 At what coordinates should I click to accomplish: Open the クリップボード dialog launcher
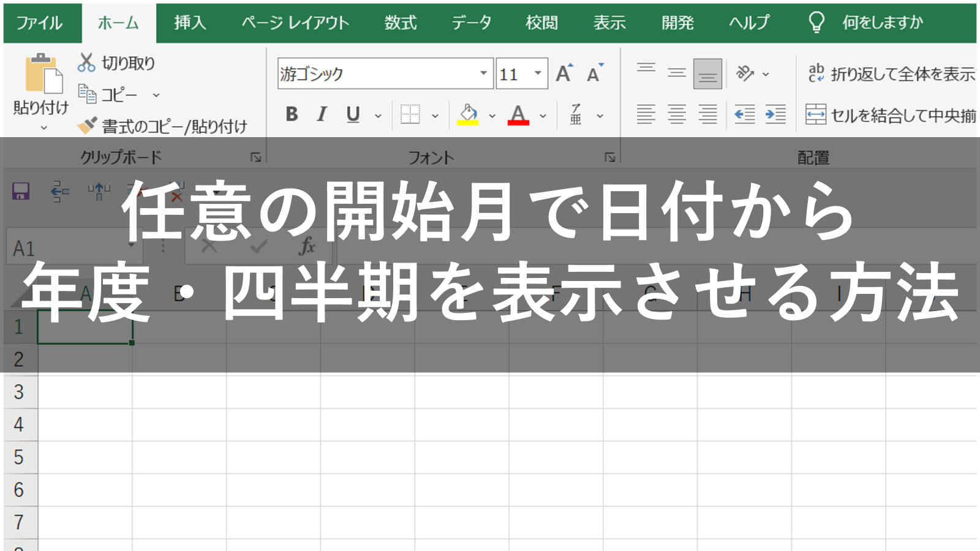[255, 157]
